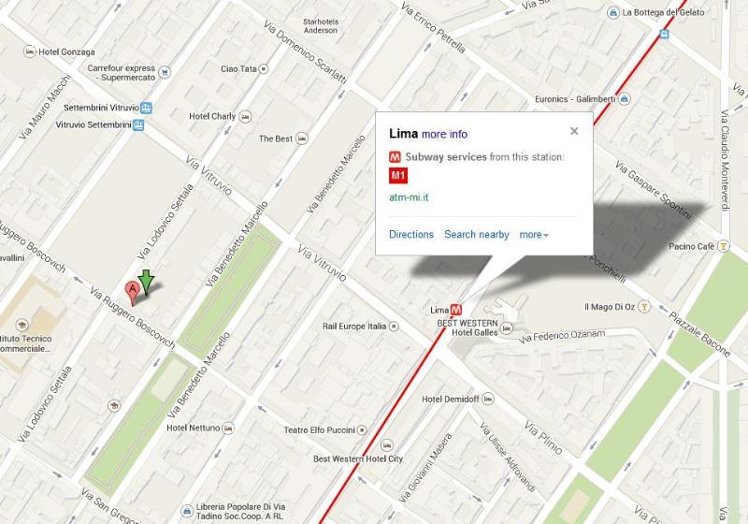Select the Lima metro station icon
This screenshot has width=748, height=524.
(x=456, y=310)
